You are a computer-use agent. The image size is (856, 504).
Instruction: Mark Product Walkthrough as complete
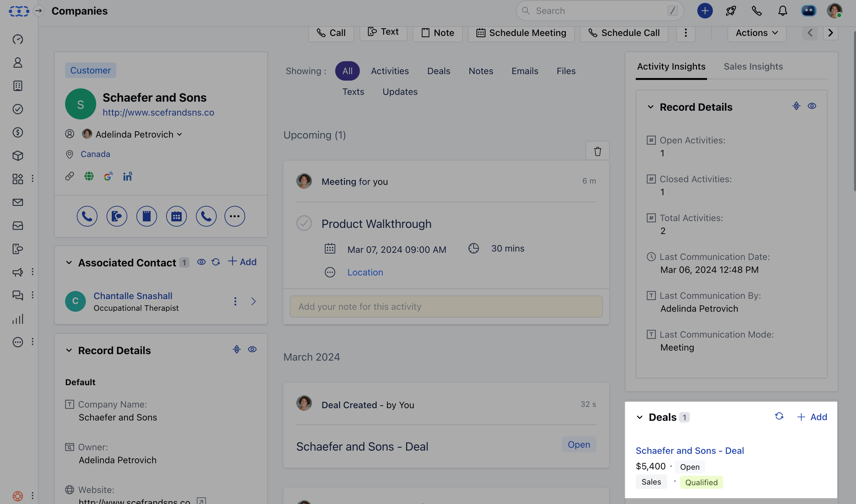pyautogui.click(x=304, y=223)
